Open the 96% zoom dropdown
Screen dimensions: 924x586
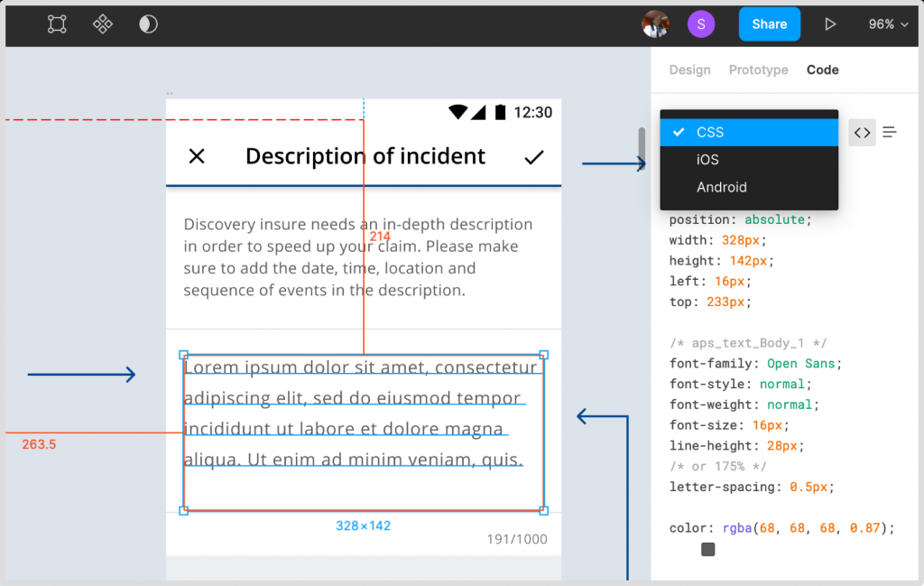[x=888, y=24]
